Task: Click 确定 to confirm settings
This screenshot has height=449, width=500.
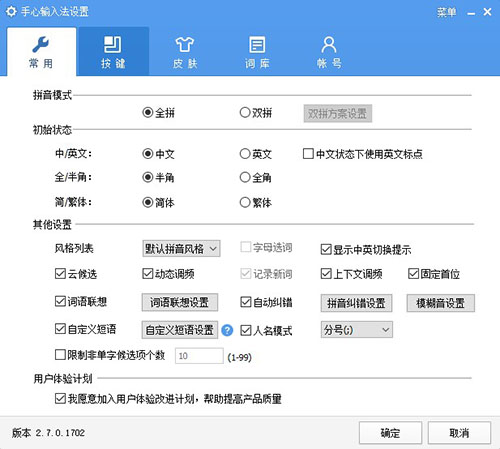Action: pos(390,433)
